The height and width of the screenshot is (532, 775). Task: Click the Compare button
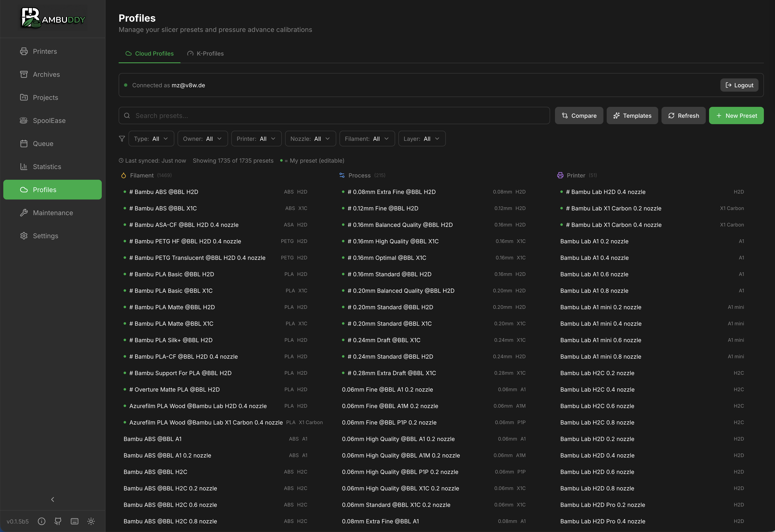tap(579, 116)
